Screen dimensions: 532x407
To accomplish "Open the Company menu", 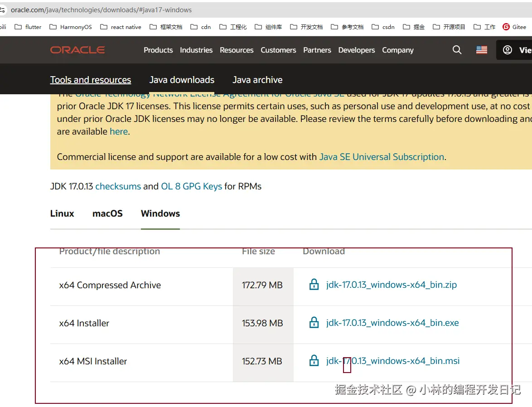I will [398, 50].
